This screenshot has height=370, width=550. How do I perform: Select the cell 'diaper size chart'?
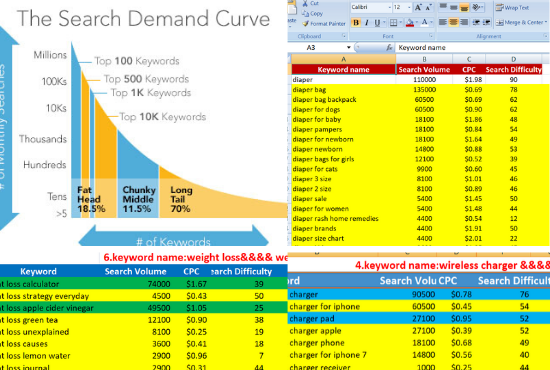click(343, 238)
